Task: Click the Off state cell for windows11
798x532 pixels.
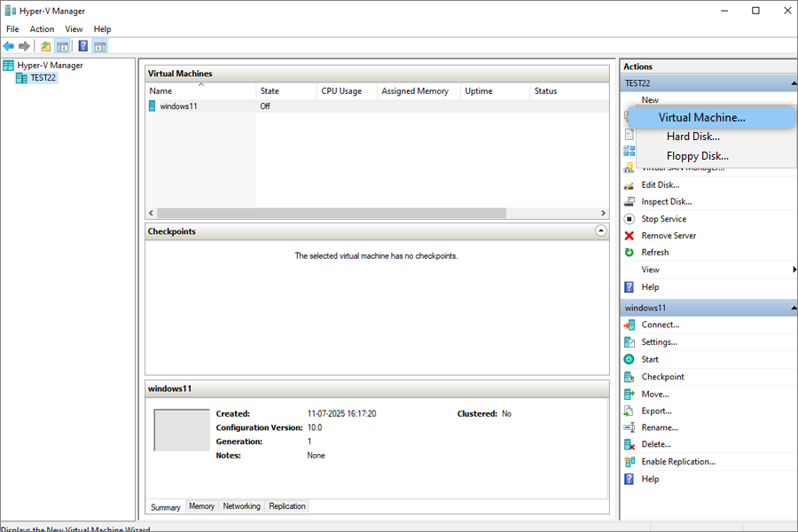Action: (x=265, y=106)
